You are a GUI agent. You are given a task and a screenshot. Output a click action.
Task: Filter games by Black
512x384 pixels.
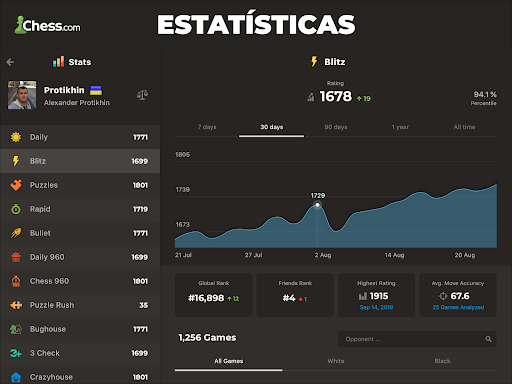tap(442, 361)
